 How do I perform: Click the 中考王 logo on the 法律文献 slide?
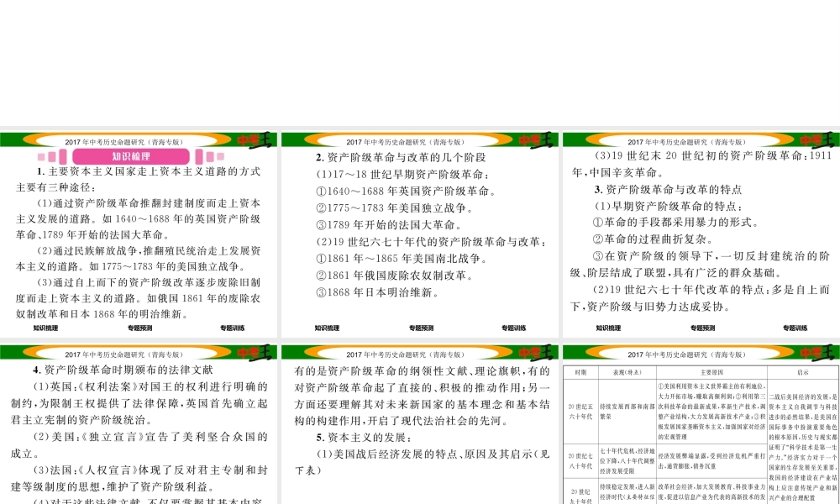[255, 353]
